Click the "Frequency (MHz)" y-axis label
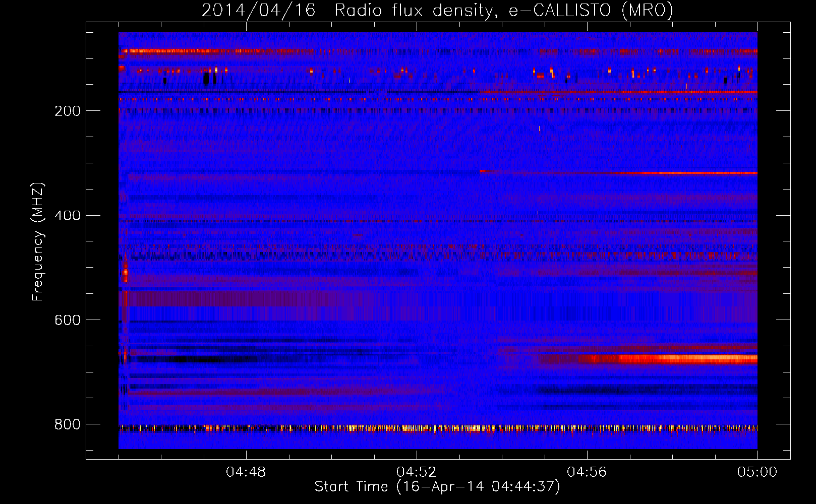Viewport: 816px width, 504px height. point(38,241)
